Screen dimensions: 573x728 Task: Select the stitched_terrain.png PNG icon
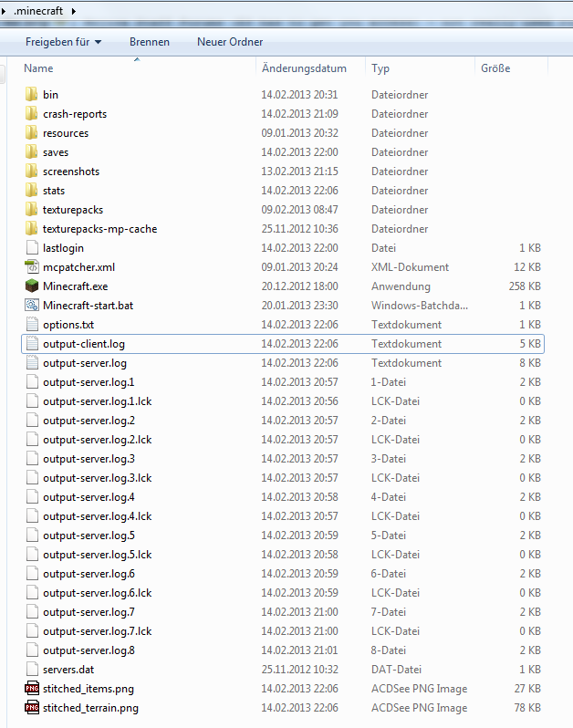pos(32,708)
